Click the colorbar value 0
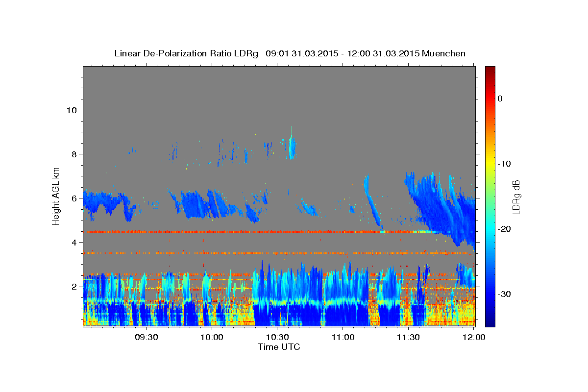Image resolution: width=588 pixels, height=392 pixels. coord(500,98)
